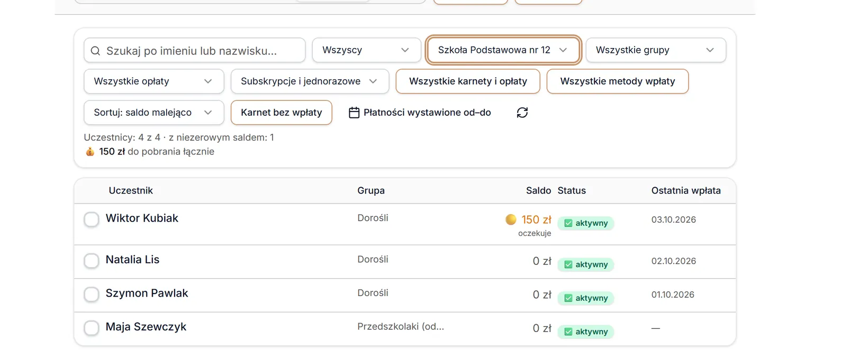This screenshot has width=868, height=350.
Task: Click the refresh icon next to date filter
Action: (x=522, y=113)
